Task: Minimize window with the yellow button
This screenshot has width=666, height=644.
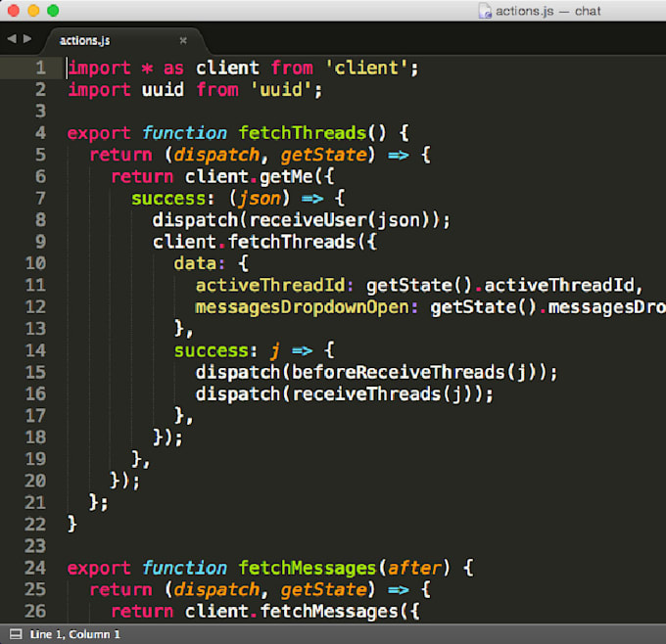Action: click(x=33, y=11)
